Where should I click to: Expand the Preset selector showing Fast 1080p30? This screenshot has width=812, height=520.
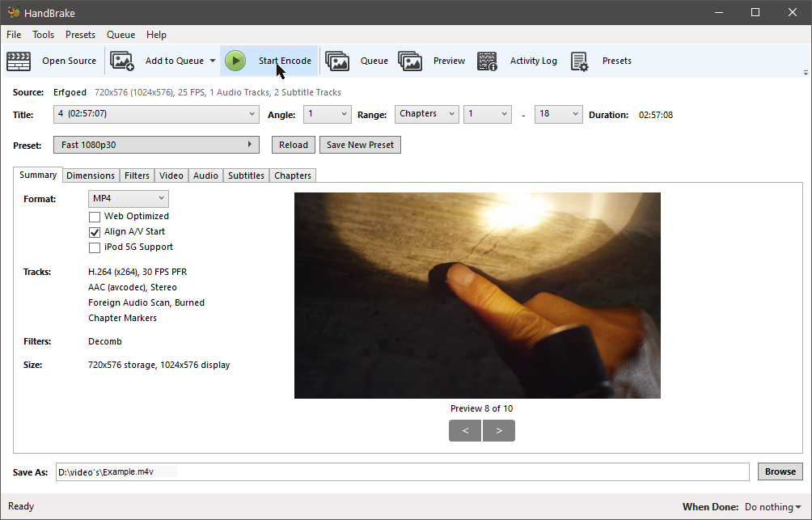click(156, 145)
